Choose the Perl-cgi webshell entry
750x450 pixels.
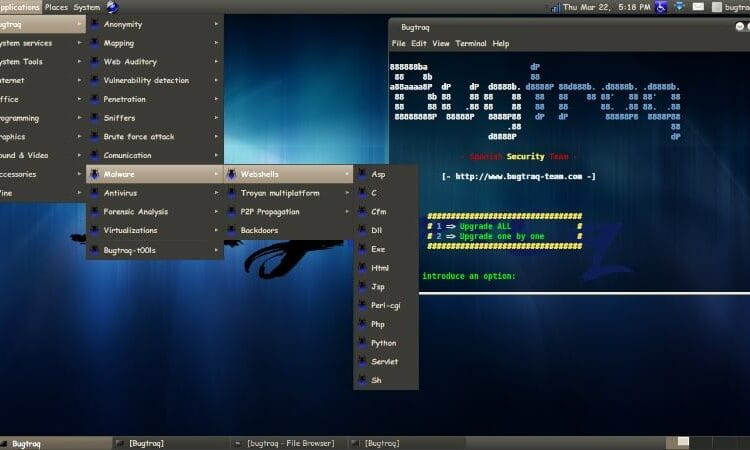(386, 305)
